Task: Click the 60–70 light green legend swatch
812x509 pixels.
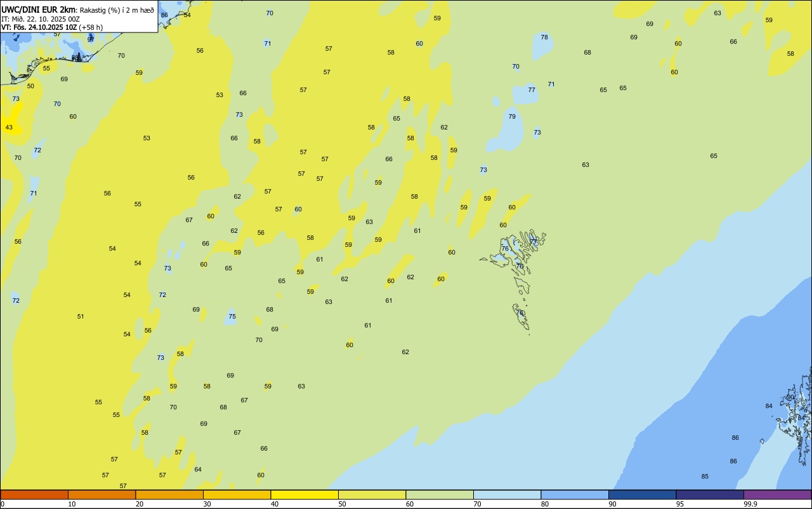Action: coord(440,494)
